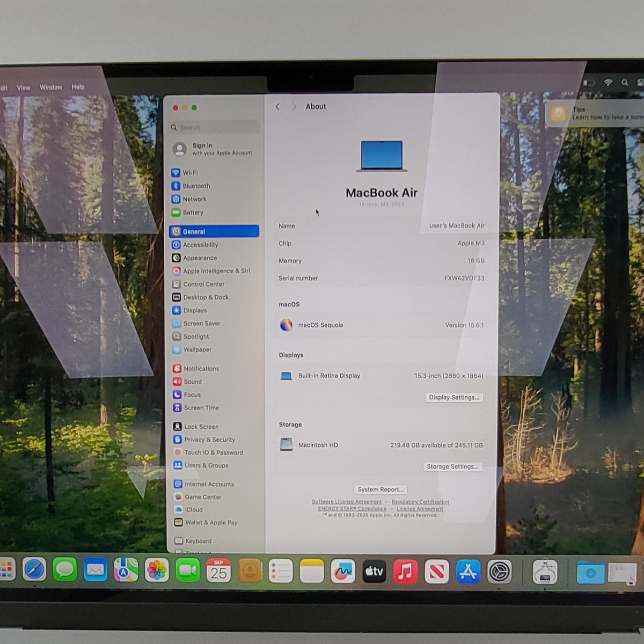Viewport: 644px width, 644px height.
Task: Open the Help menu
Action: pyautogui.click(x=78, y=87)
